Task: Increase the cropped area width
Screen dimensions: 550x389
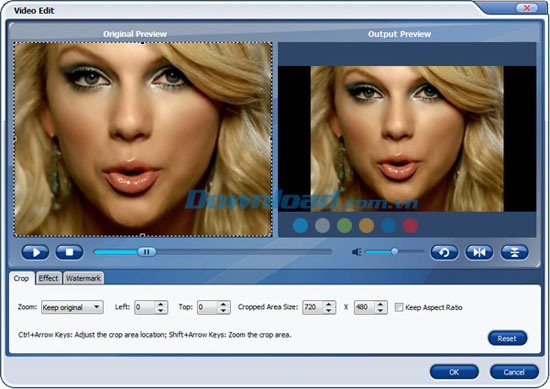Action: coord(329,304)
